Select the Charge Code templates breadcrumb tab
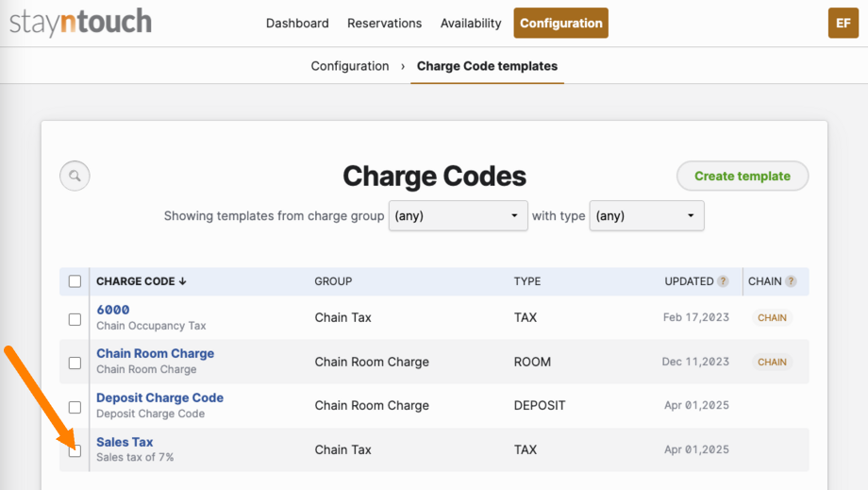This screenshot has width=868, height=490. tap(487, 66)
